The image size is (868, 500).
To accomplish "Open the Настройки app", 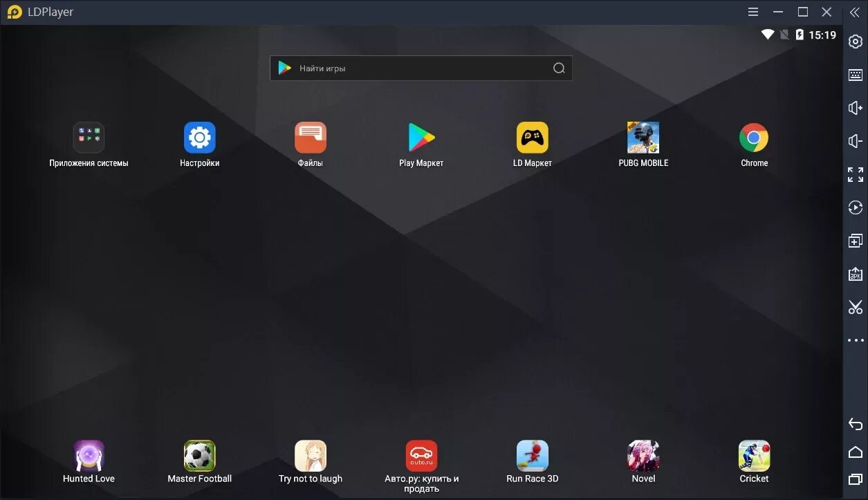I will click(200, 138).
